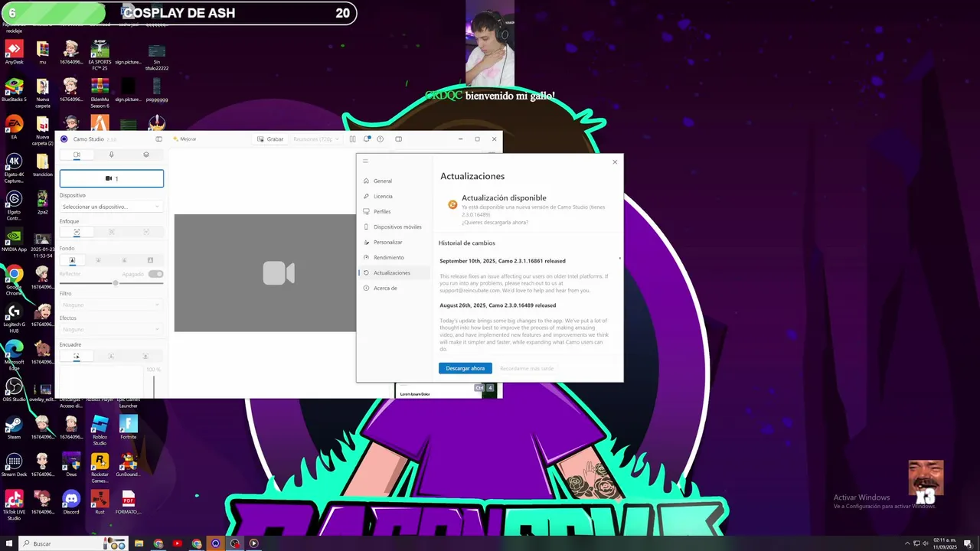Open the Reuniones (720p) resolution dropdown

tap(316, 139)
